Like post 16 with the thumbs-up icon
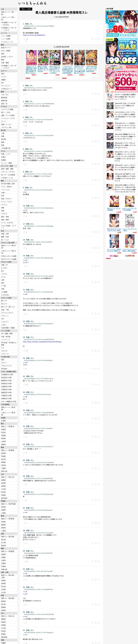This screenshot has height=644, width=138. tap(24, 216)
